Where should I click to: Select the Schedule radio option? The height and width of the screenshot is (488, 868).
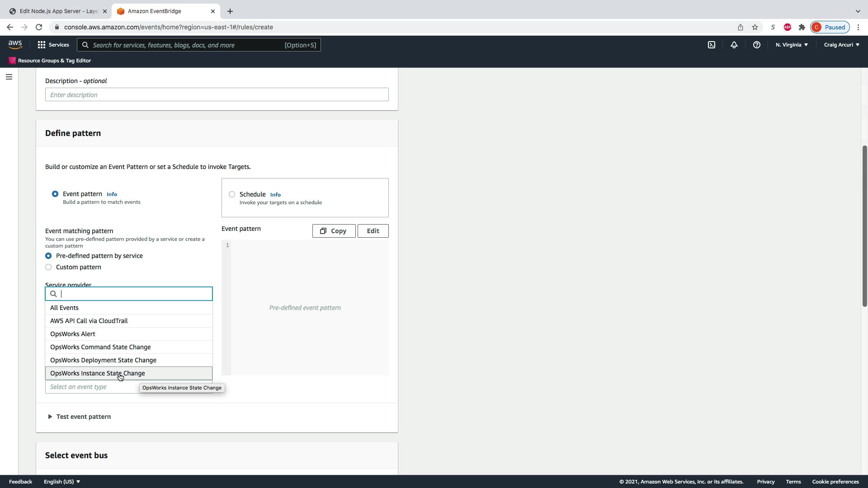coord(232,194)
